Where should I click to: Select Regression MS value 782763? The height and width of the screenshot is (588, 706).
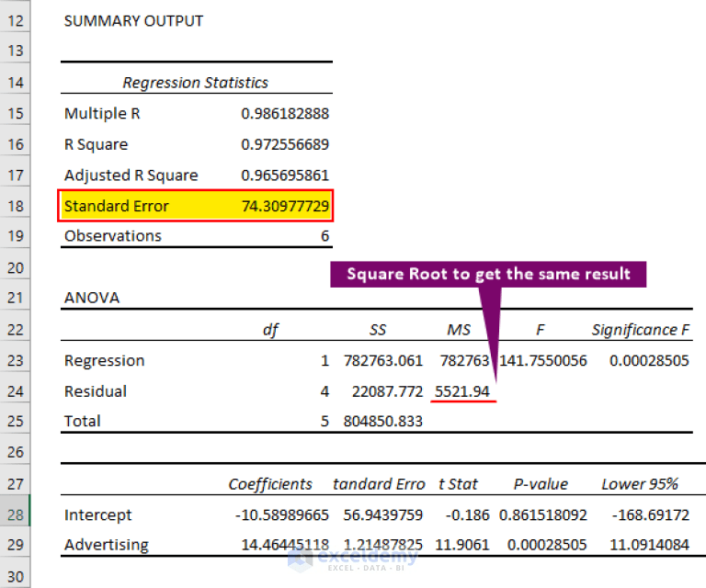[464, 361]
